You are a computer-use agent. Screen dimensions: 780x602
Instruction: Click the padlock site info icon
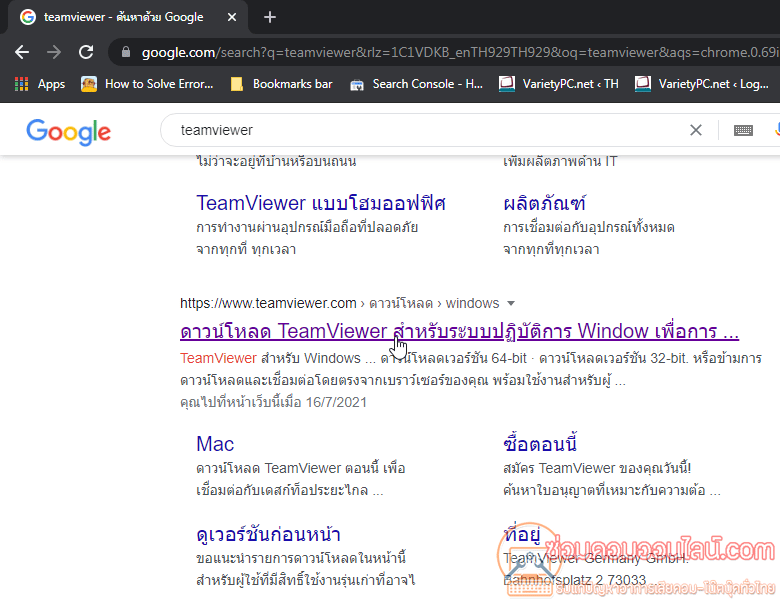[126, 52]
